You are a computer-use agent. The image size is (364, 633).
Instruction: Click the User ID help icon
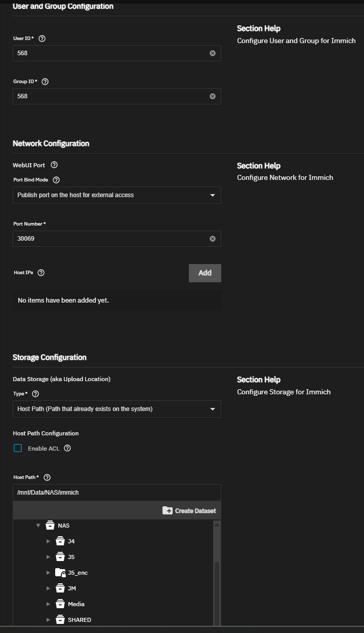[42, 39]
